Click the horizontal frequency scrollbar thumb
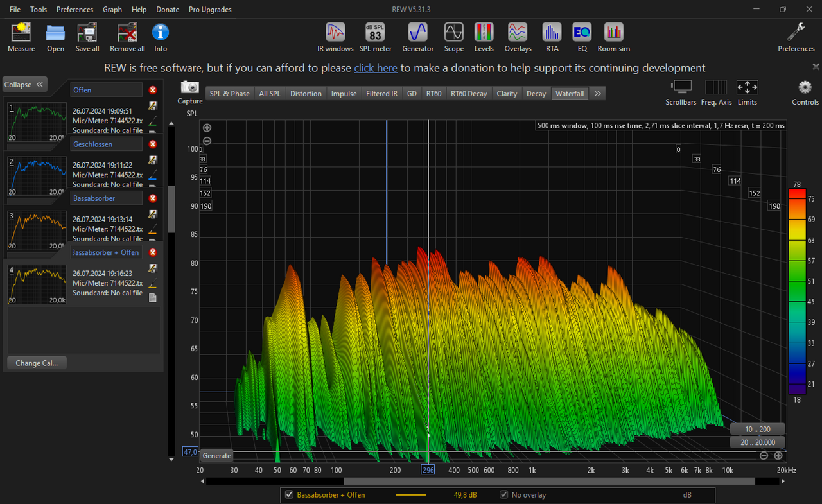 [549, 481]
